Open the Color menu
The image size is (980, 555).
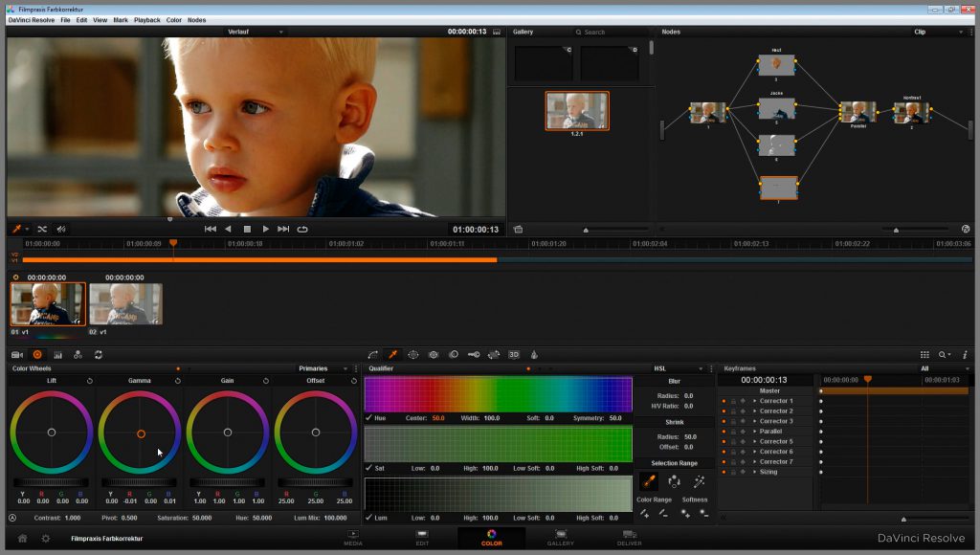pos(173,19)
